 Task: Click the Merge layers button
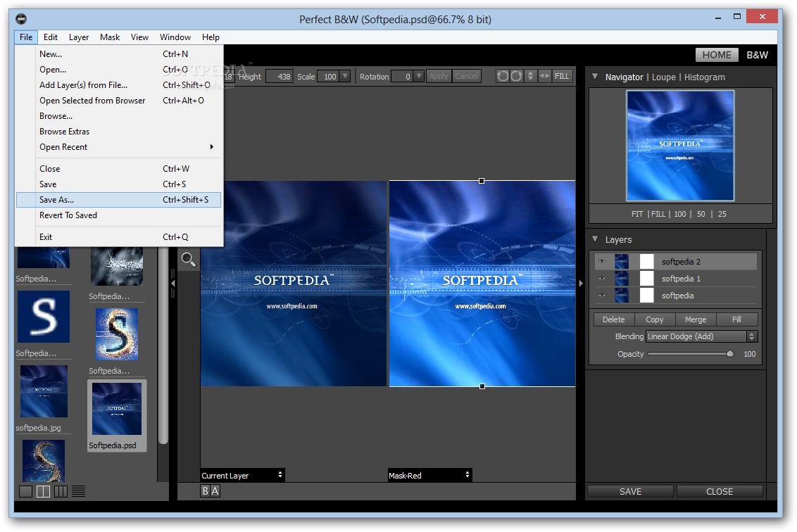pyautogui.click(x=696, y=319)
